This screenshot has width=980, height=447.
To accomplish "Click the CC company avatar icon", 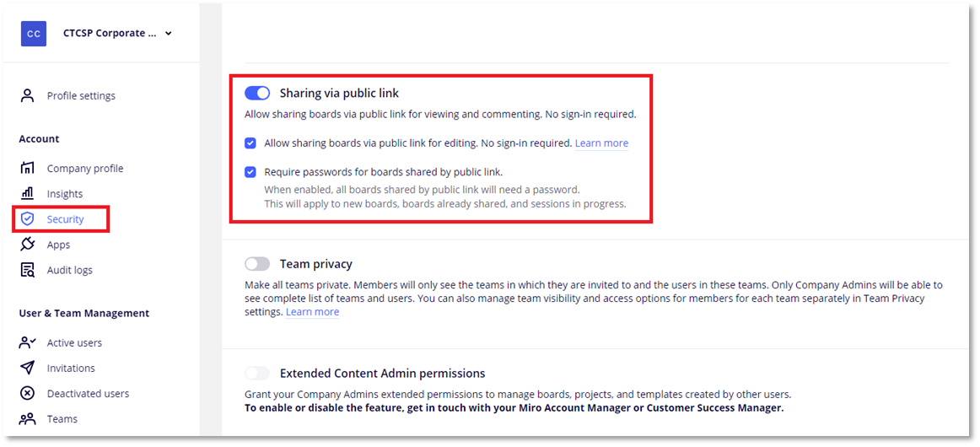I will pos(34,34).
